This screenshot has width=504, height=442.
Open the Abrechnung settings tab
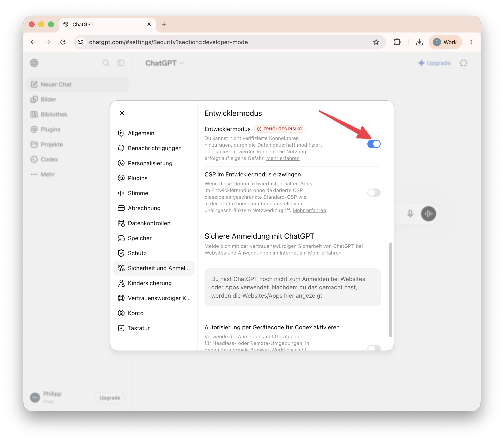tap(154, 208)
